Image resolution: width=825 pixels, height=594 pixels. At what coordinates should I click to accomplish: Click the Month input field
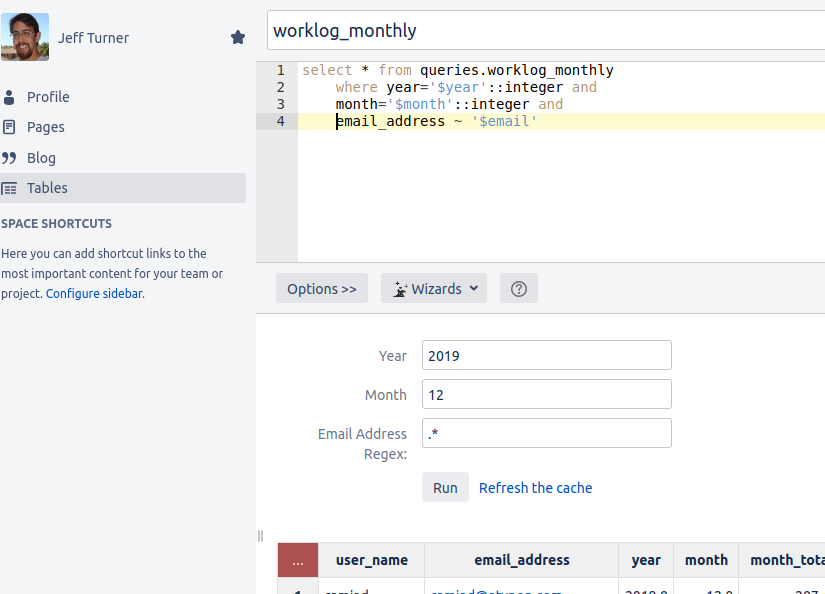click(546, 394)
